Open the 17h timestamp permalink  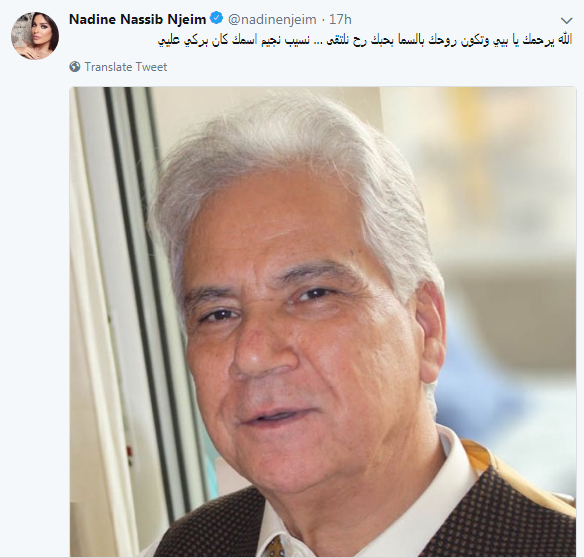[340, 19]
